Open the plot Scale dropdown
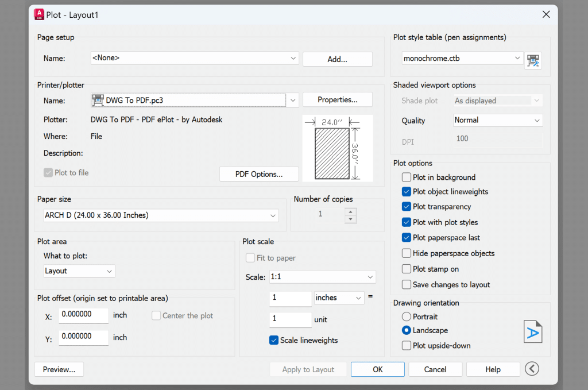The height and width of the screenshot is (390, 588). pos(369,276)
